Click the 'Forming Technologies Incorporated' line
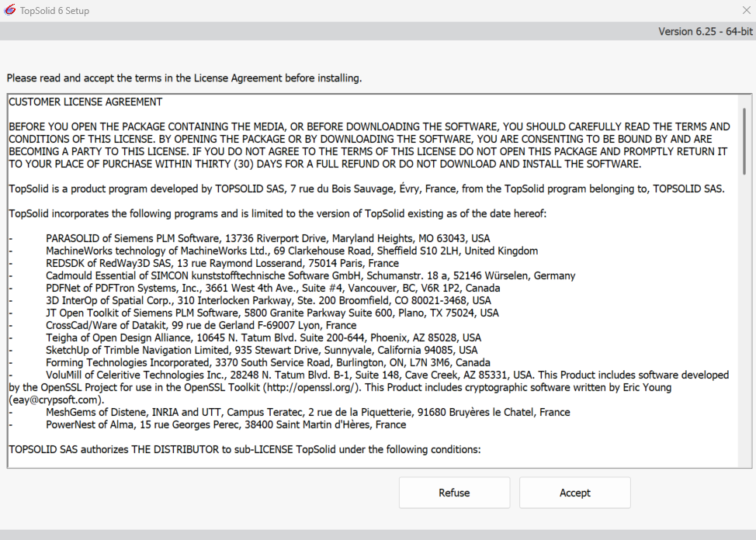Viewport: 756px width, 540px height. click(x=268, y=362)
